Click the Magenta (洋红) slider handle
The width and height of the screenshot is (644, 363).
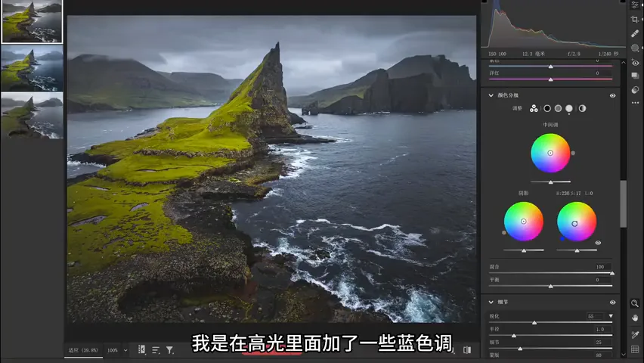[551, 79]
